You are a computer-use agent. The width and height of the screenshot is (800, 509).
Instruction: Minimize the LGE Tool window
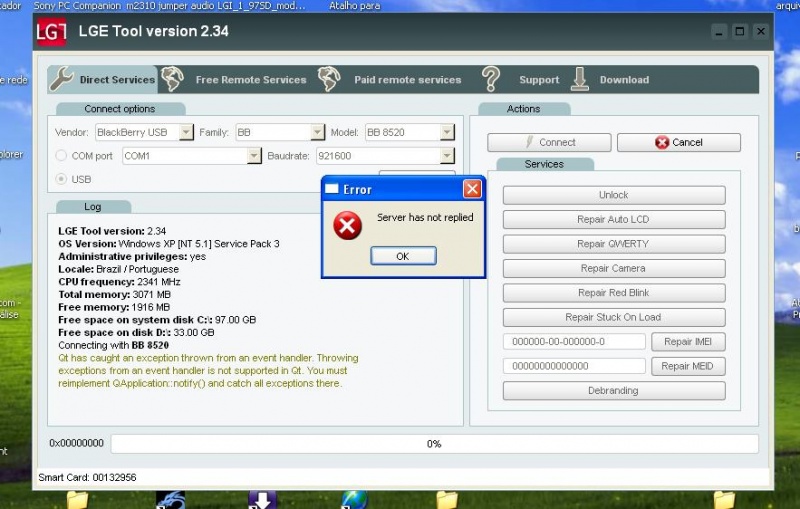pos(719,32)
